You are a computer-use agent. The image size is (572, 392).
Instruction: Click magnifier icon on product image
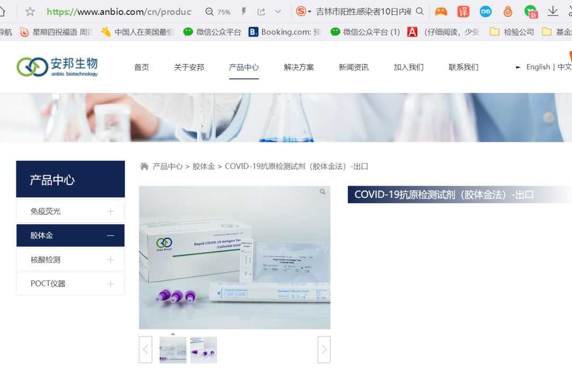[323, 192]
